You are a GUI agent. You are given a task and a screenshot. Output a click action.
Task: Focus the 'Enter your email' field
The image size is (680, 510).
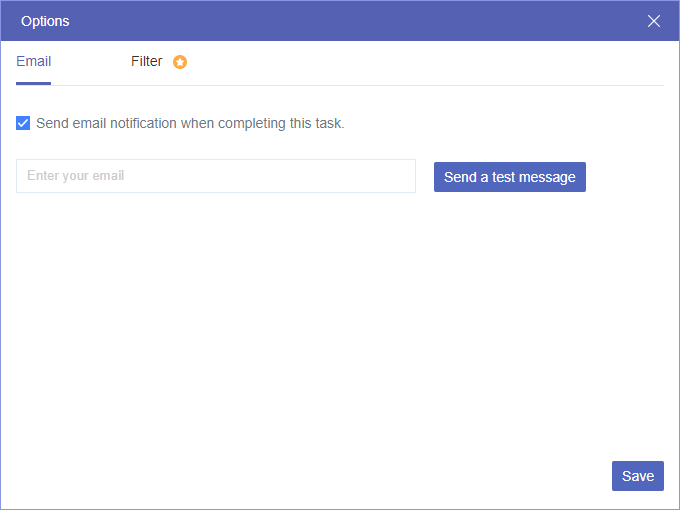215,176
